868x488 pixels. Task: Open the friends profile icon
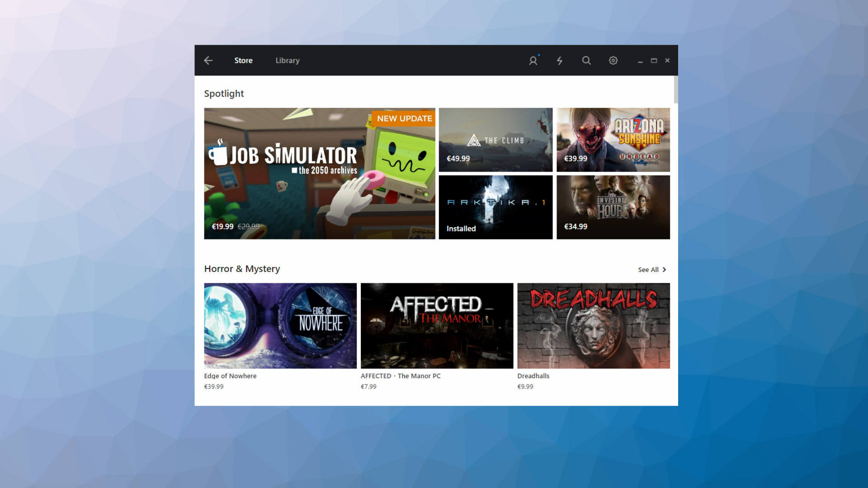pyautogui.click(x=533, y=60)
